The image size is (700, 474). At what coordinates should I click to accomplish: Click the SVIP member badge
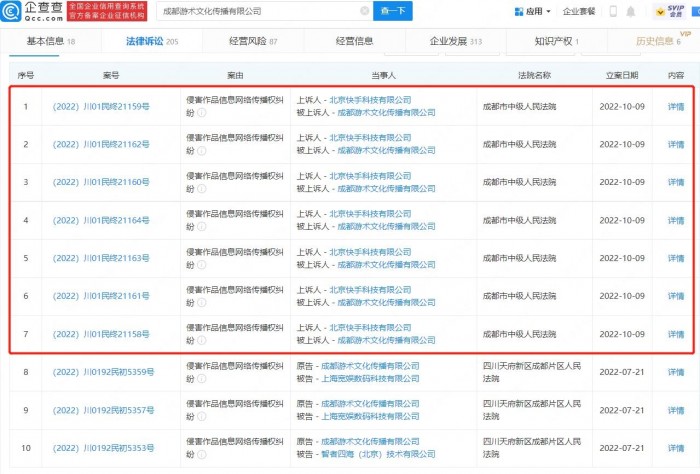[671, 11]
